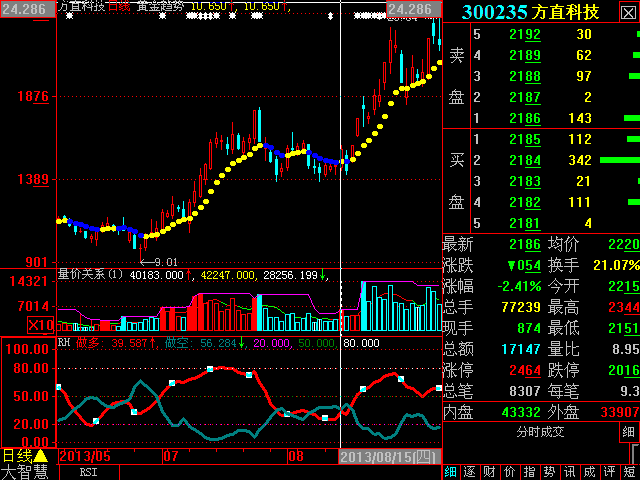Click the 换手 21.07% value

[x=616, y=265]
